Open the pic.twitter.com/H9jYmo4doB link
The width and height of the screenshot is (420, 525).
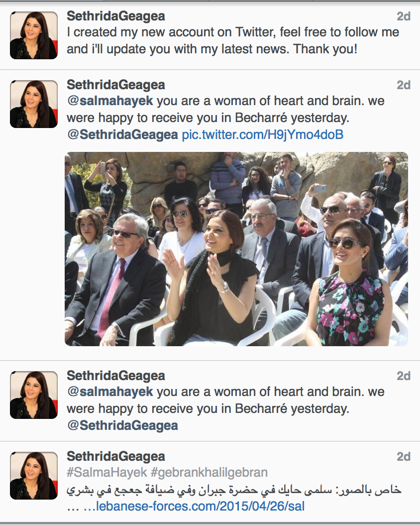(x=262, y=134)
